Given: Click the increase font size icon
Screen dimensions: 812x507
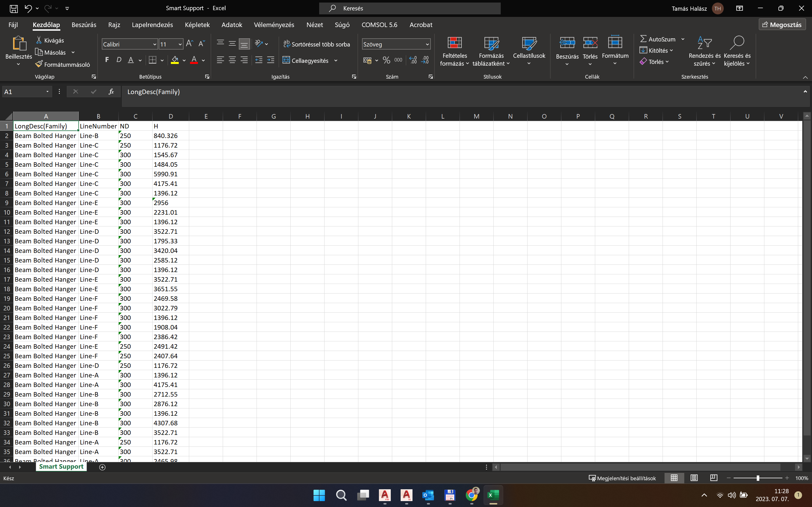Looking at the screenshot, I should tap(189, 44).
